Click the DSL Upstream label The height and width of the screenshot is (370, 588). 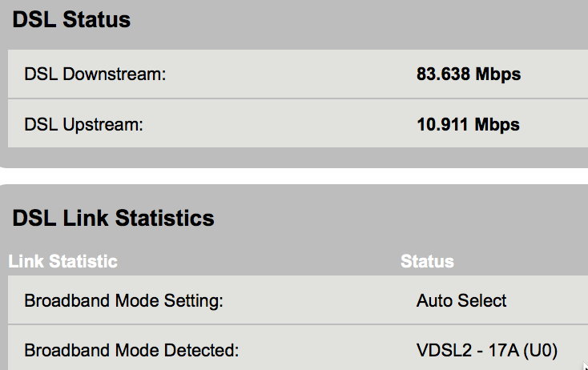83,125
